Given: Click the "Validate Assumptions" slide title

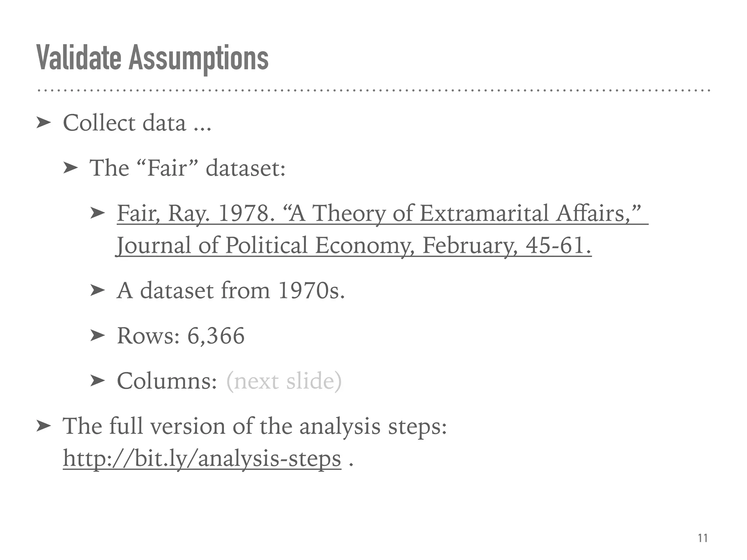Looking at the screenshot, I should tap(152, 58).
